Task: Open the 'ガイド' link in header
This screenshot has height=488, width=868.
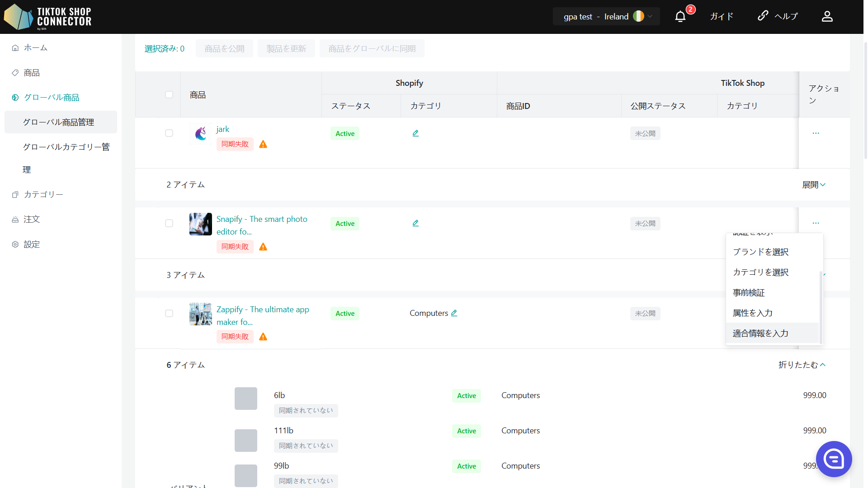Action: (721, 17)
